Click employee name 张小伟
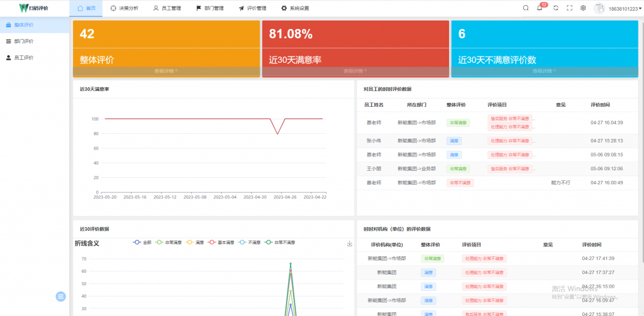The height and width of the screenshot is (316, 644). [374, 141]
